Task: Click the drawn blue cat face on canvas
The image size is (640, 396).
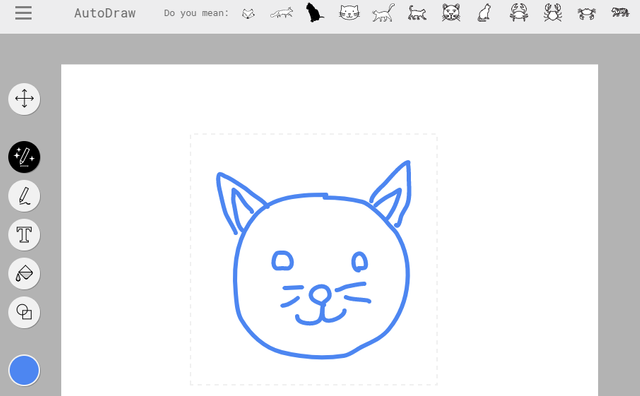Action: pos(313,260)
